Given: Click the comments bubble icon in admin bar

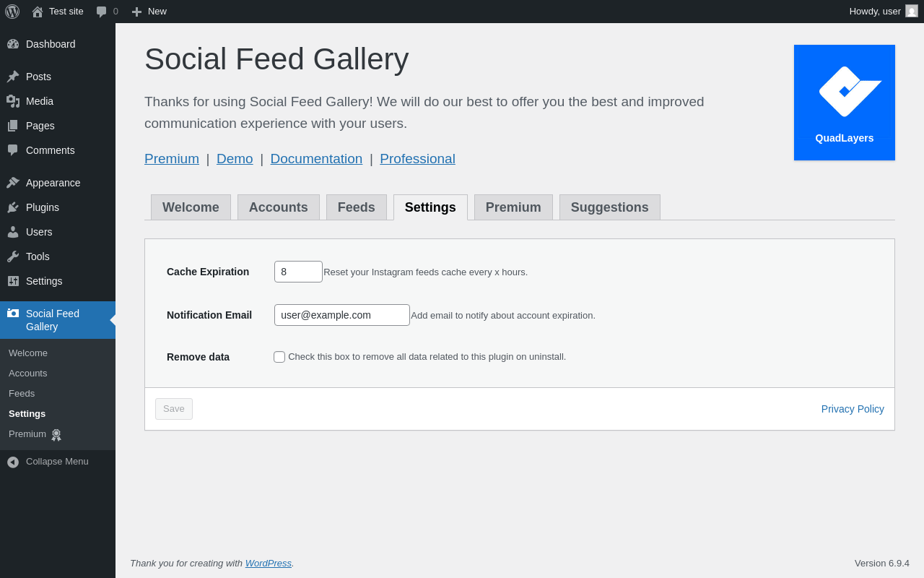Looking at the screenshot, I should click(x=102, y=12).
